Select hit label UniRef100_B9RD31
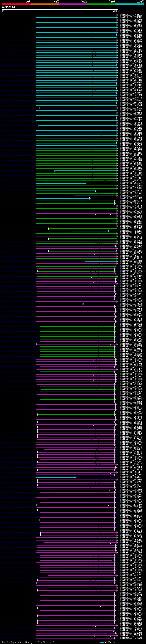 pos(131,180)
